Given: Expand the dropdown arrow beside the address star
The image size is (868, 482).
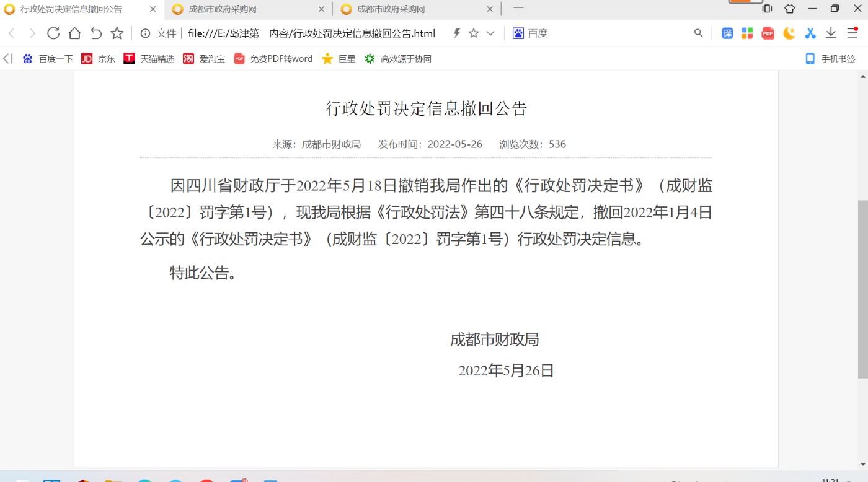Looking at the screenshot, I should click(490, 33).
